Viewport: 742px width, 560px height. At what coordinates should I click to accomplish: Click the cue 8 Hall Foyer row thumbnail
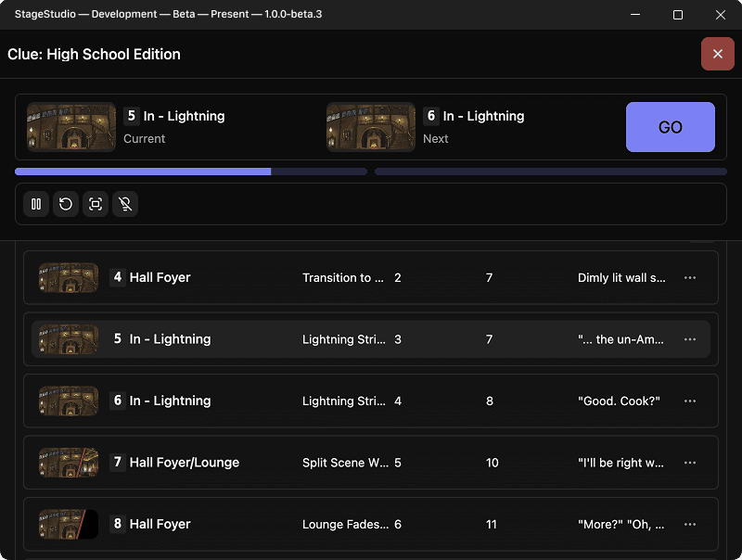[69, 524]
